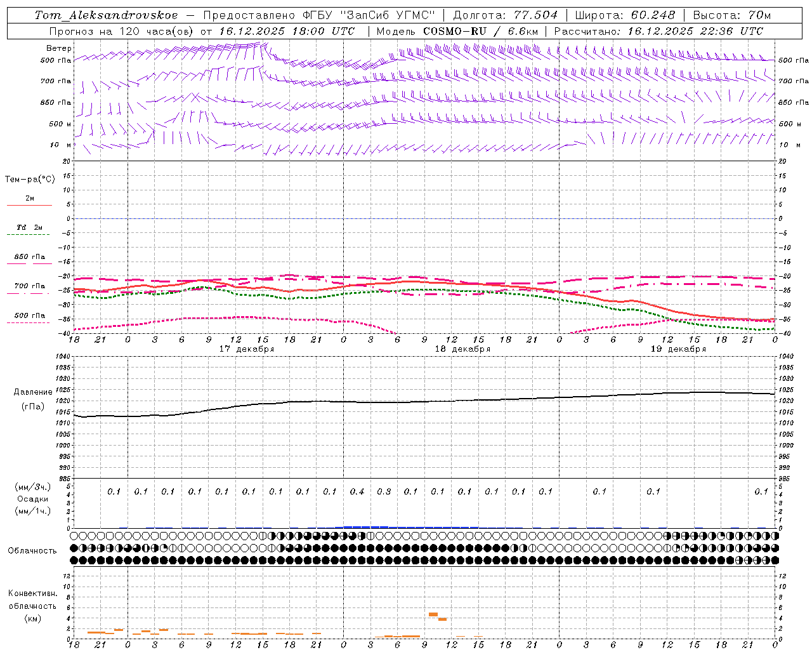Click the 0.4 precipitation amount
The width and height of the screenshot is (812, 650).
(x=357, y=491)
